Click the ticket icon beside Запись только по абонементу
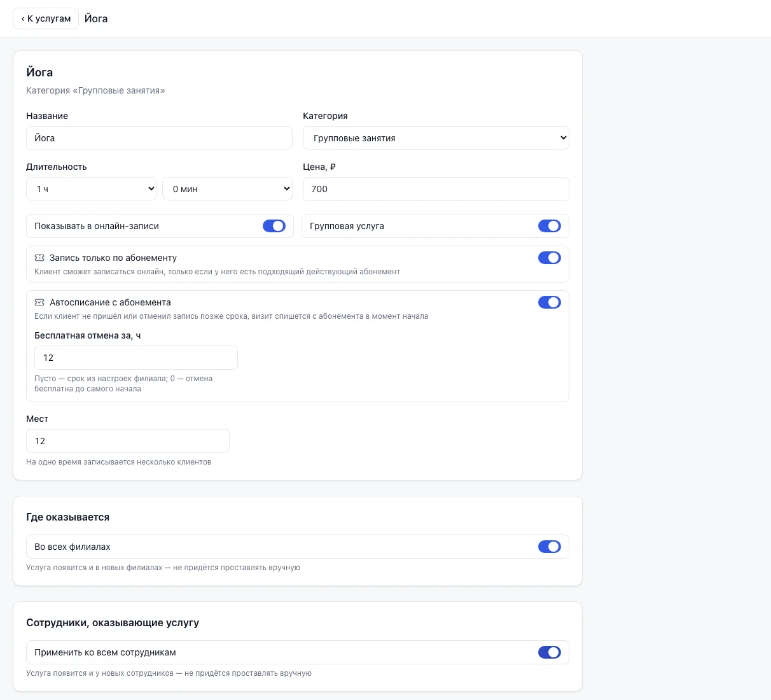 [39, 258]
